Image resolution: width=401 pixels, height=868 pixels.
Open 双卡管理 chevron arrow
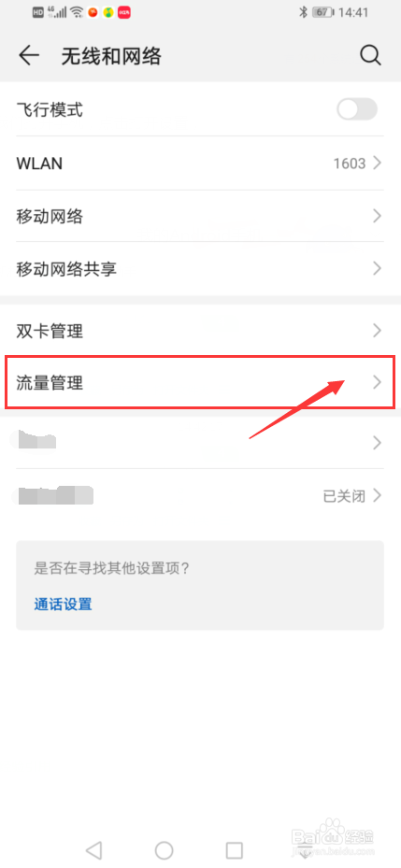click(x=378, y=331)
